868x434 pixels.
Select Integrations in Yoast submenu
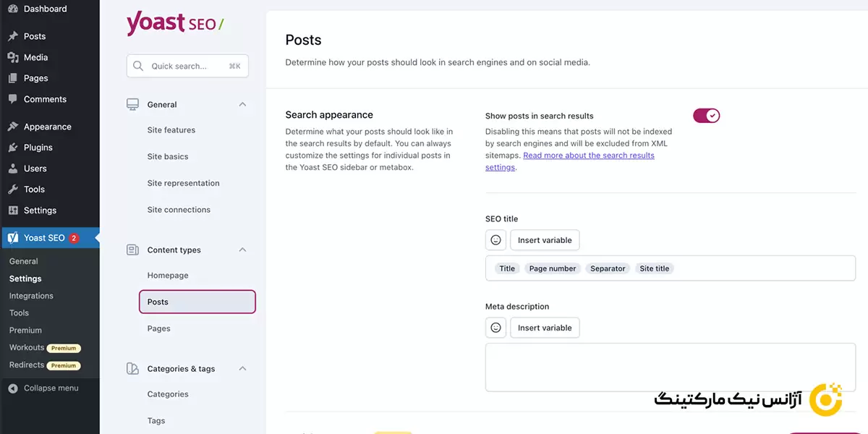click(x=31, y=296)
